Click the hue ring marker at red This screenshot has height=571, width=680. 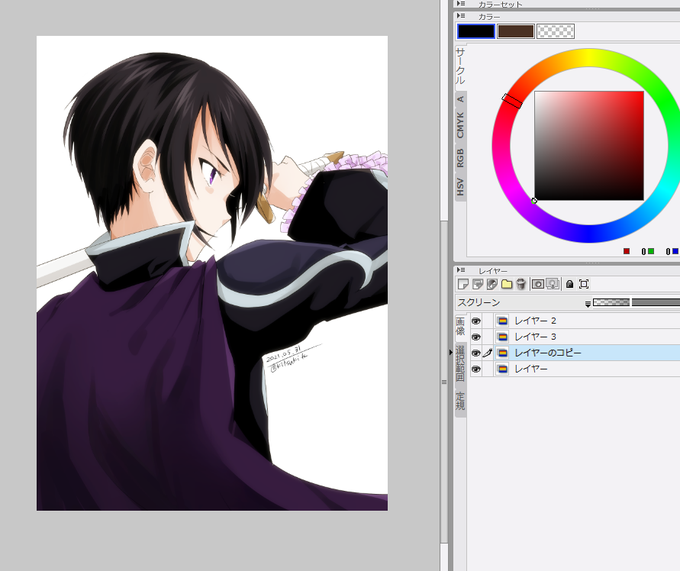pyautogui.click(x=512, y=101)
